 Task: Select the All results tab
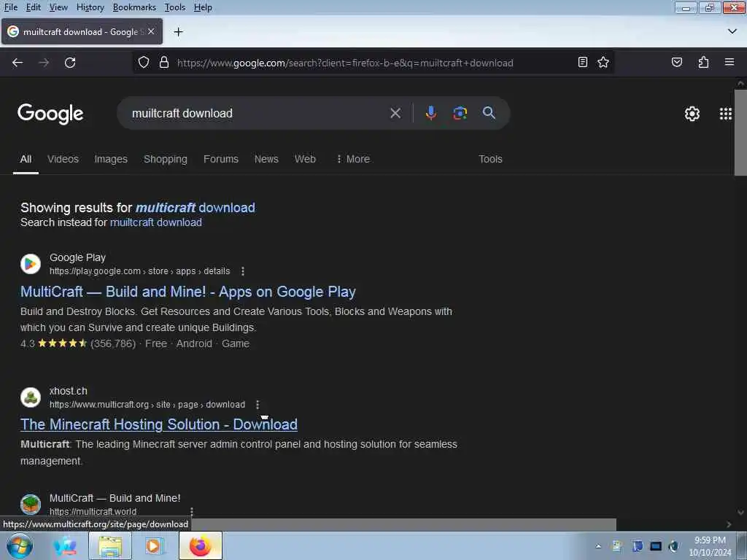pyautogui.click(x=26, y=159)
